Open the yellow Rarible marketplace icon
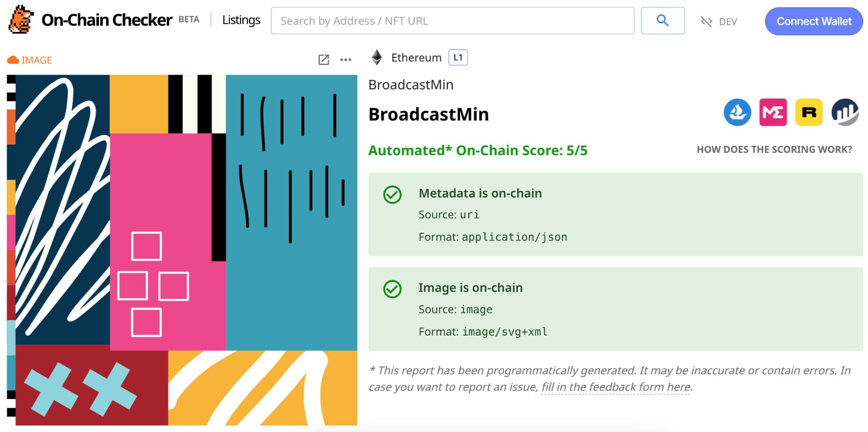 point(809,112)
